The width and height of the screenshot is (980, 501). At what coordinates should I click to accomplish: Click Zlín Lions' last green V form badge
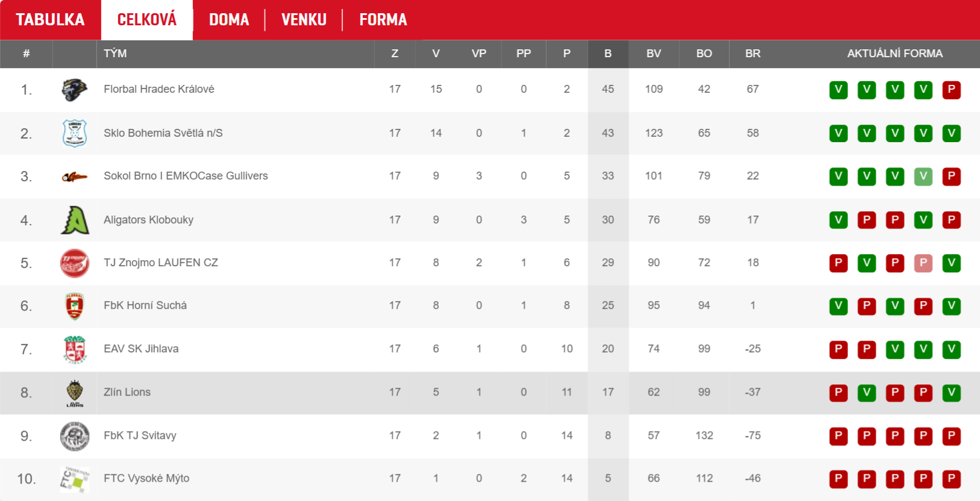pyautogui.click(x=951, y=393)
